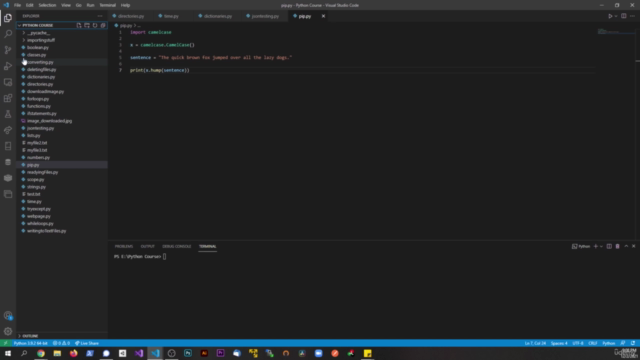Split the terminal panel
640x360 pixels.
(609, 246)
